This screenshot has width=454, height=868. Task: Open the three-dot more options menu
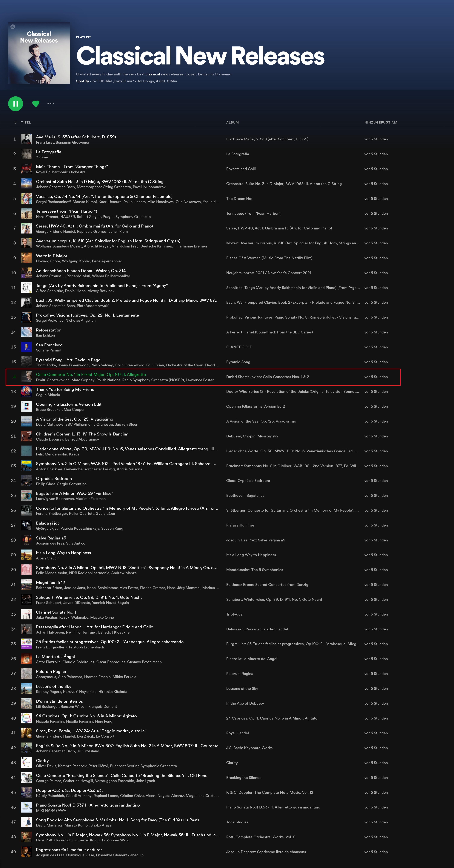pyautogui.click(x=51, y=103)
